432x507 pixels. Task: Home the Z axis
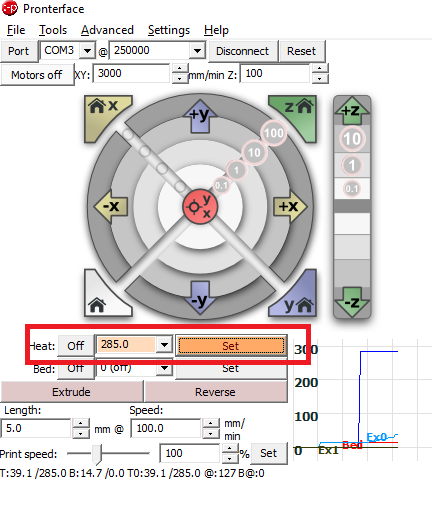297,115
